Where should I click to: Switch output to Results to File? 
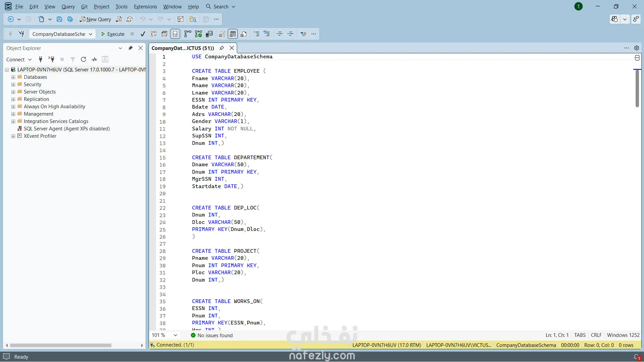244,34
